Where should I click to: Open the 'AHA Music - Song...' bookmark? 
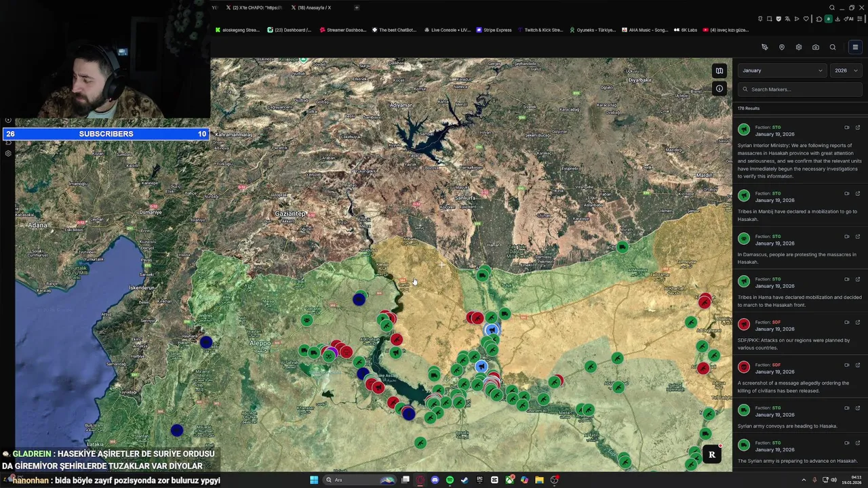pos(645,30)
